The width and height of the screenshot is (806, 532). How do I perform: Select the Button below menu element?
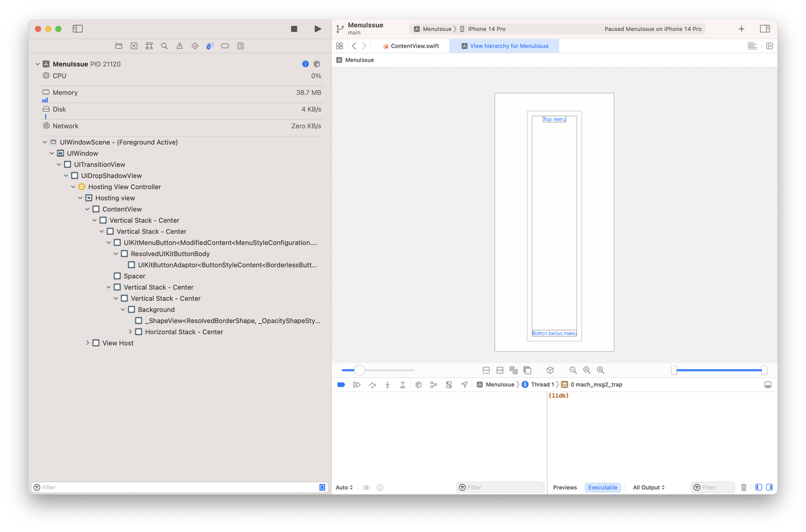(x=554, y=333)
